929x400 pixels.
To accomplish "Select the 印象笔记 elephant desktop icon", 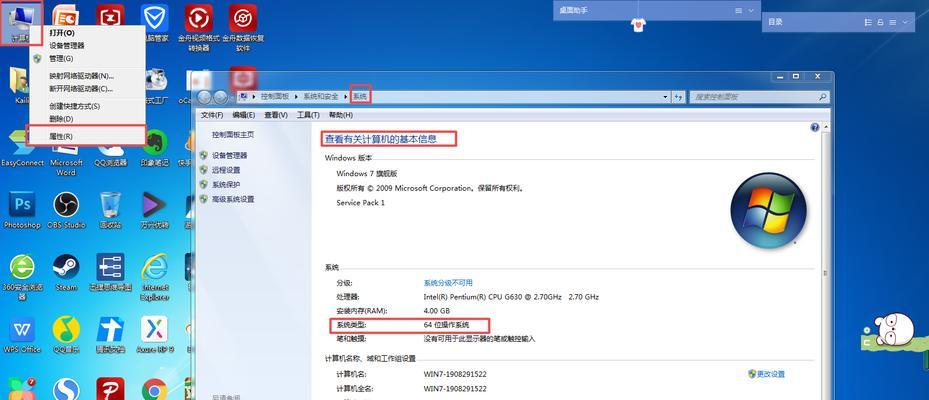I will 155,148.
